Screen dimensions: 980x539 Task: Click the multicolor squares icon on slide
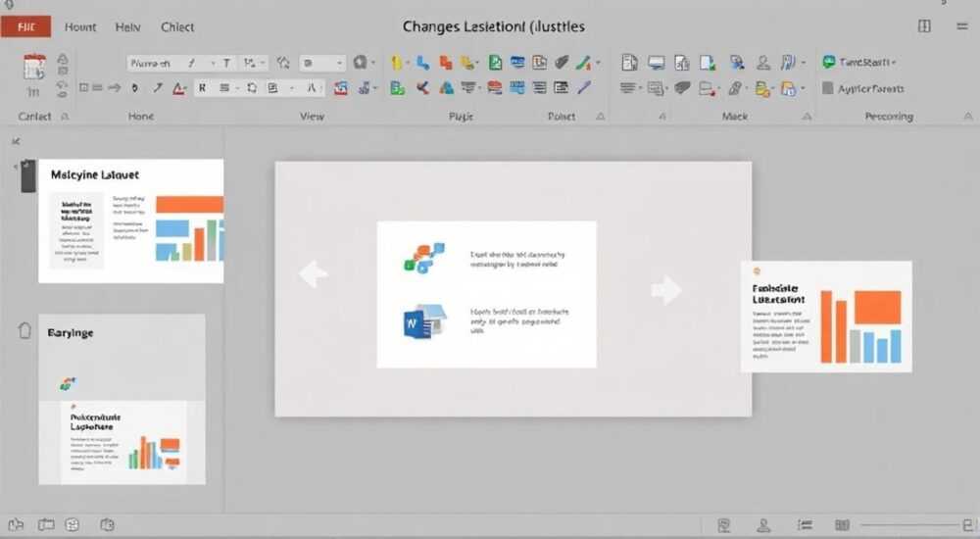click(424, 258)
